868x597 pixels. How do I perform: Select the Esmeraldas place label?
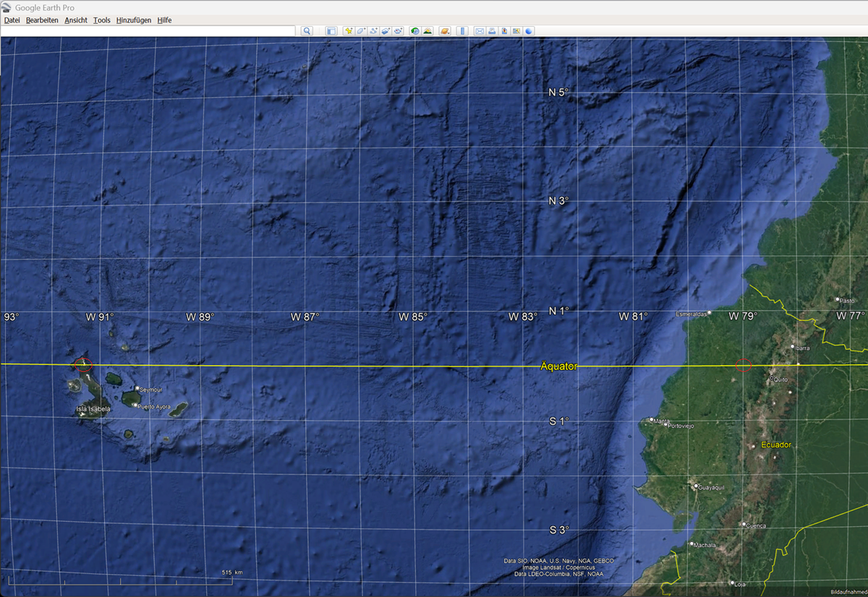692,314
